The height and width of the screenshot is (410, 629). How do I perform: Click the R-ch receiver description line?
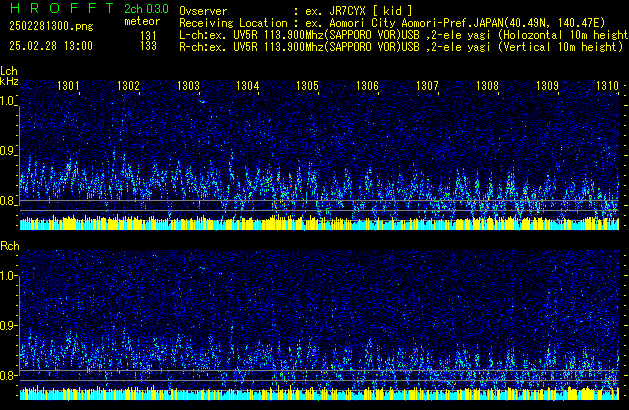point(401,47)
